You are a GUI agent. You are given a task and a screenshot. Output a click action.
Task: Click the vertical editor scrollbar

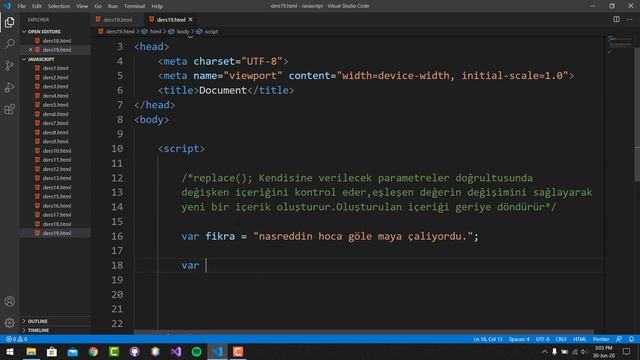637,114
